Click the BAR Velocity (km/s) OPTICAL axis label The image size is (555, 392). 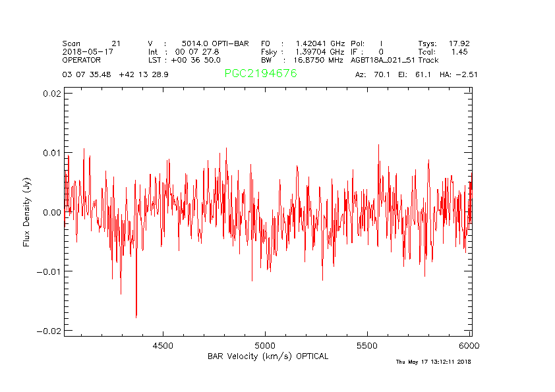[x=268, y=356]
